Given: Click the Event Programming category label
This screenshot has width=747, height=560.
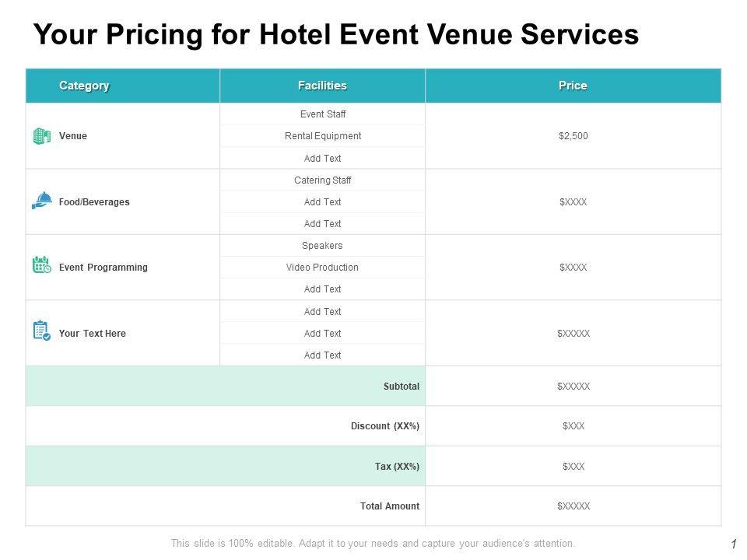Looking at the screenshot, I should pyautogui.click(x=103, y=268).
